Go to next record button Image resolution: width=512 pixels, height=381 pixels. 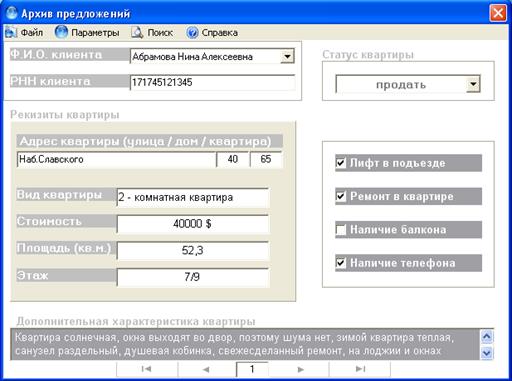pyautogui.click(x=300, y=369)
